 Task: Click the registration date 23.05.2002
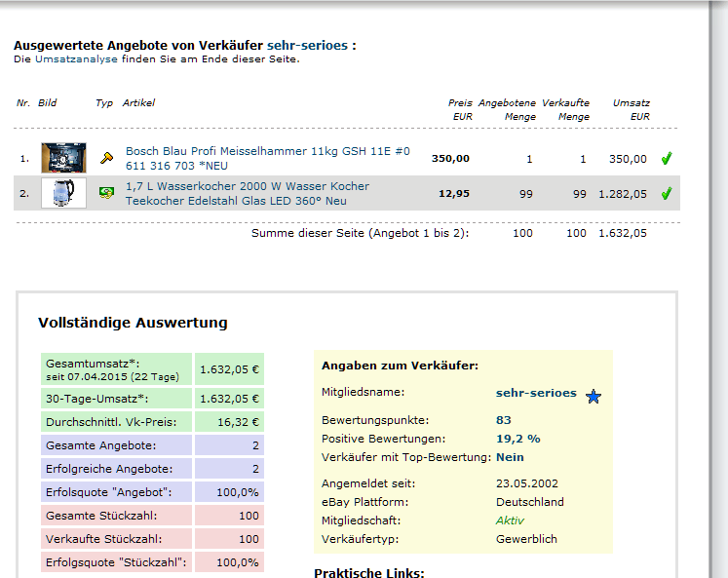point(527,483)
